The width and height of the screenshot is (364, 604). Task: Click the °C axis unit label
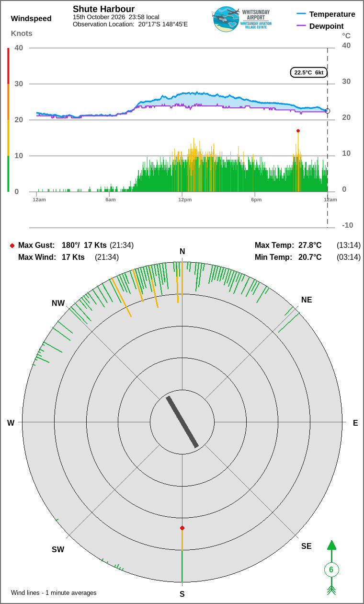tap(346, 36)
